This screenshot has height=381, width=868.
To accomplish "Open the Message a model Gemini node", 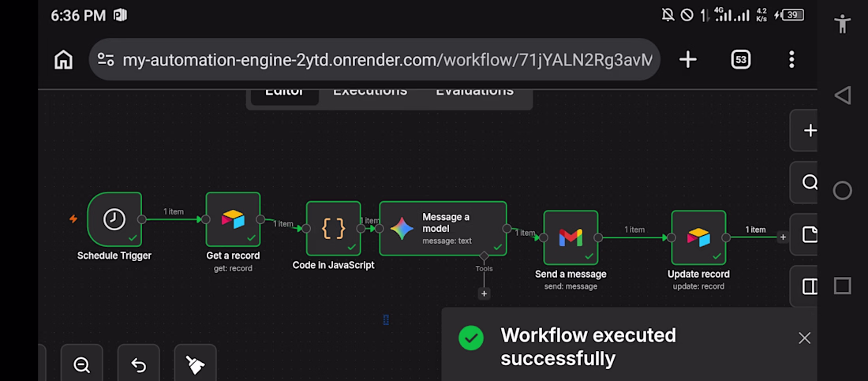I will (443, 228).
